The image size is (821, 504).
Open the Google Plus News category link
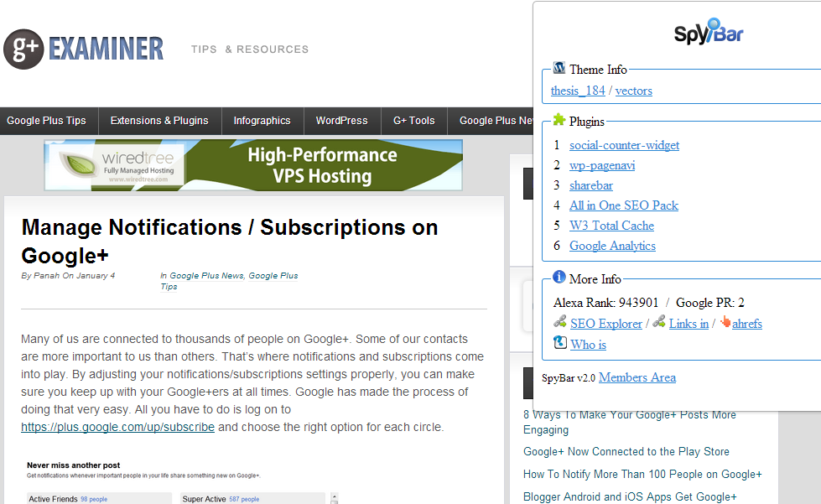coord(206,276)
